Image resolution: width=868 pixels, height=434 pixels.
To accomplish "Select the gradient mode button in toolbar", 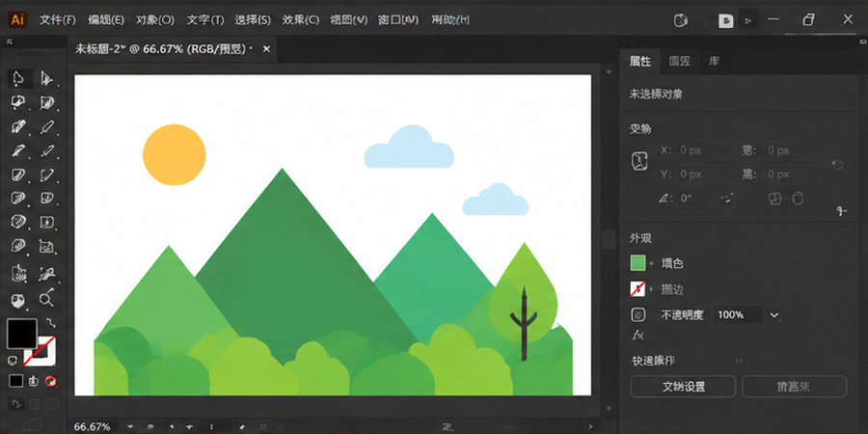I will pos(33,381).
